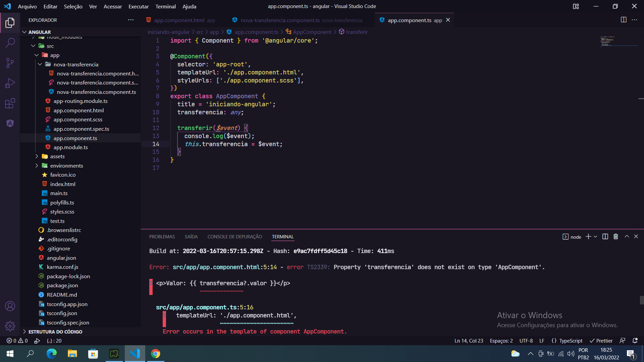The height and width of the screenshot is (362, 644).
Task: Open Microsoft Store from taskbar
Action: [x=93, y=354]
